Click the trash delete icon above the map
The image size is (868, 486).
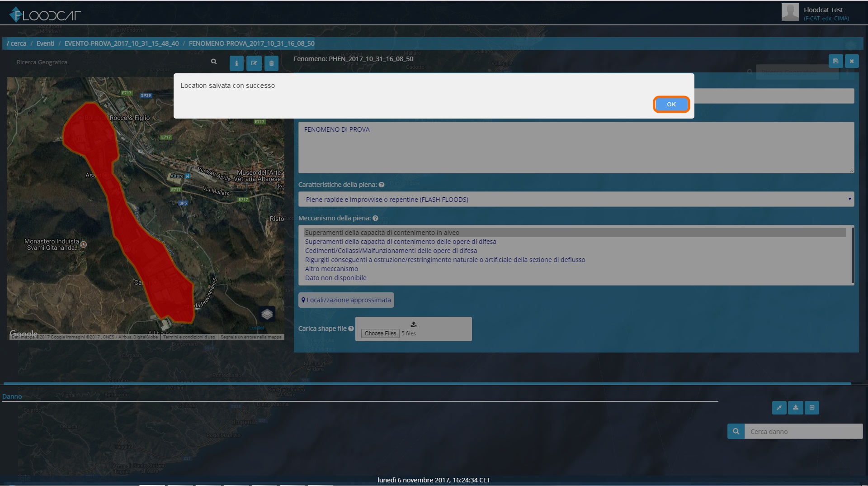click(271, 63)
